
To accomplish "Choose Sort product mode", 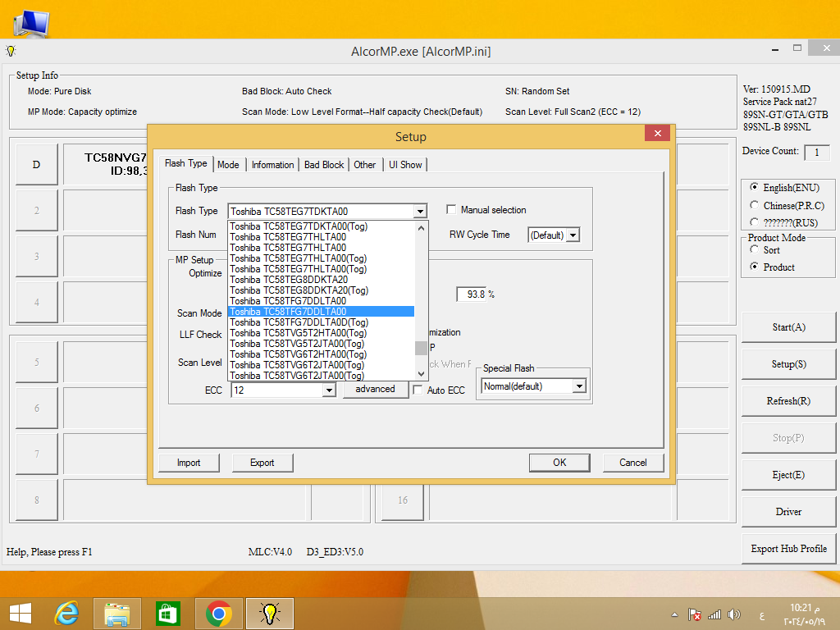I will click(x=755, y=249).
